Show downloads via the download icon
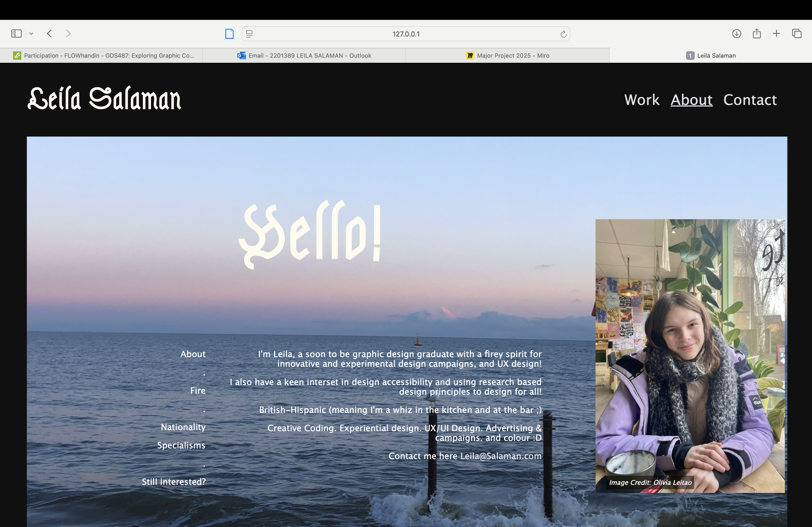812x527 pixels. tap(737, 33)
